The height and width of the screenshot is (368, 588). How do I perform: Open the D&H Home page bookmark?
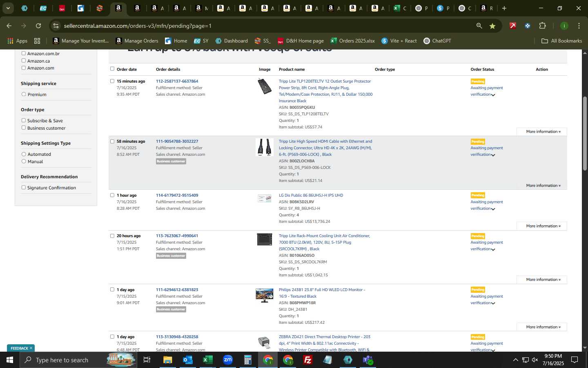(x=301, y=41)
